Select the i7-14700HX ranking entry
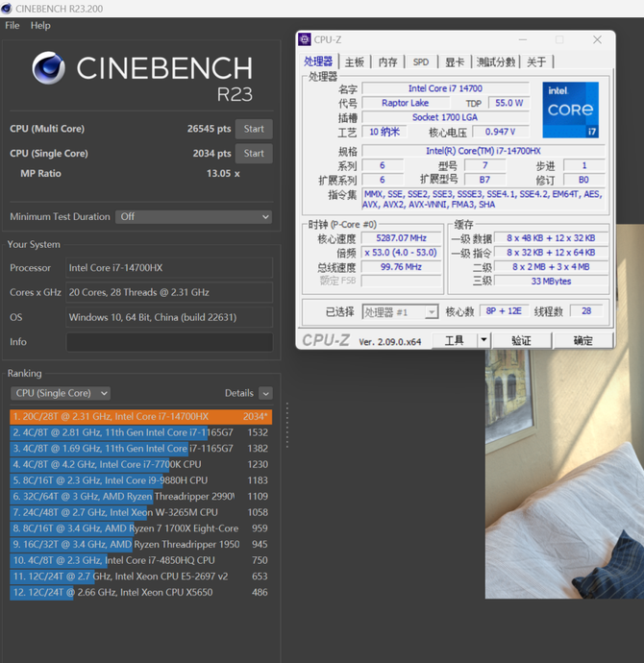This screenshot has width=644, height=663. tap(140, 416)
